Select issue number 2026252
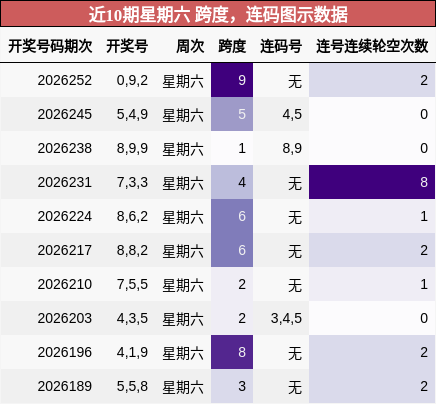This screenshot has height=404, width=436. tap(65, 80)
